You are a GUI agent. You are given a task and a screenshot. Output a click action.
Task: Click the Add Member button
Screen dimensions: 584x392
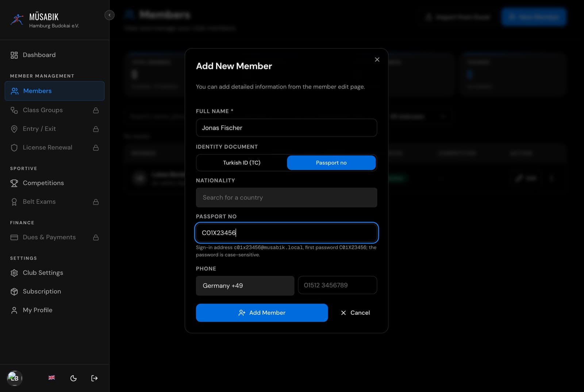click(x=262, y=313)
